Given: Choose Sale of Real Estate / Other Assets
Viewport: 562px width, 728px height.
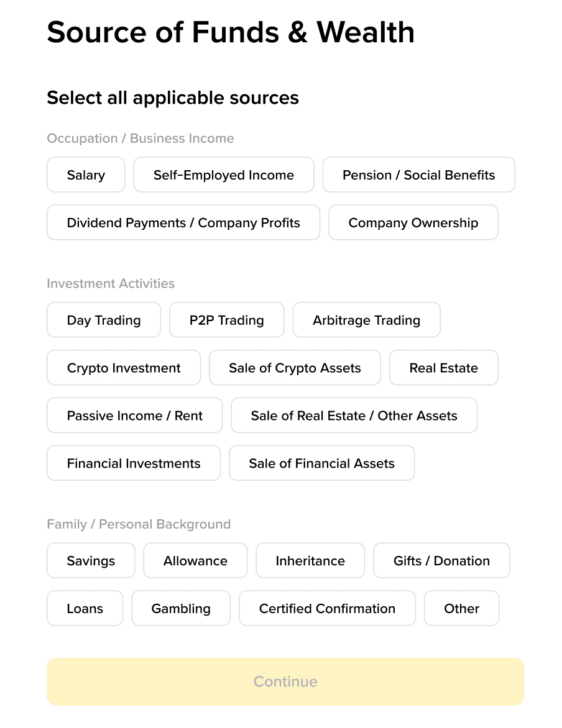Looking at the screenshot, I should coord(354,416).
